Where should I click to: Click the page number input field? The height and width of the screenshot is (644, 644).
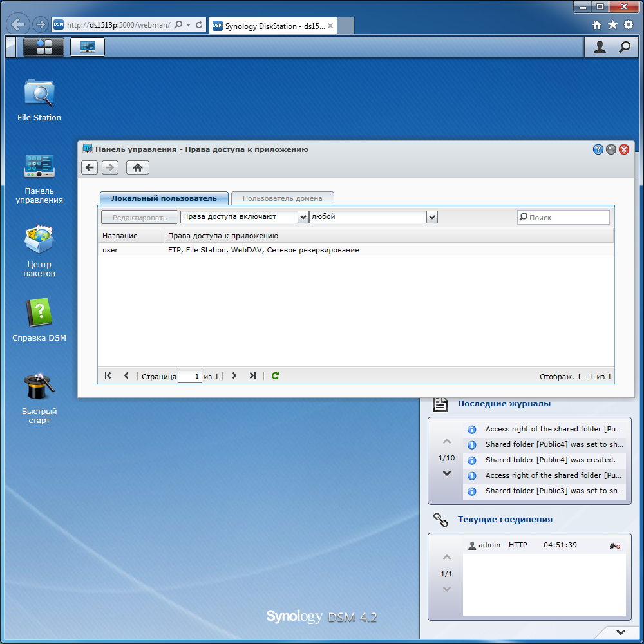[x=190, y=376]
